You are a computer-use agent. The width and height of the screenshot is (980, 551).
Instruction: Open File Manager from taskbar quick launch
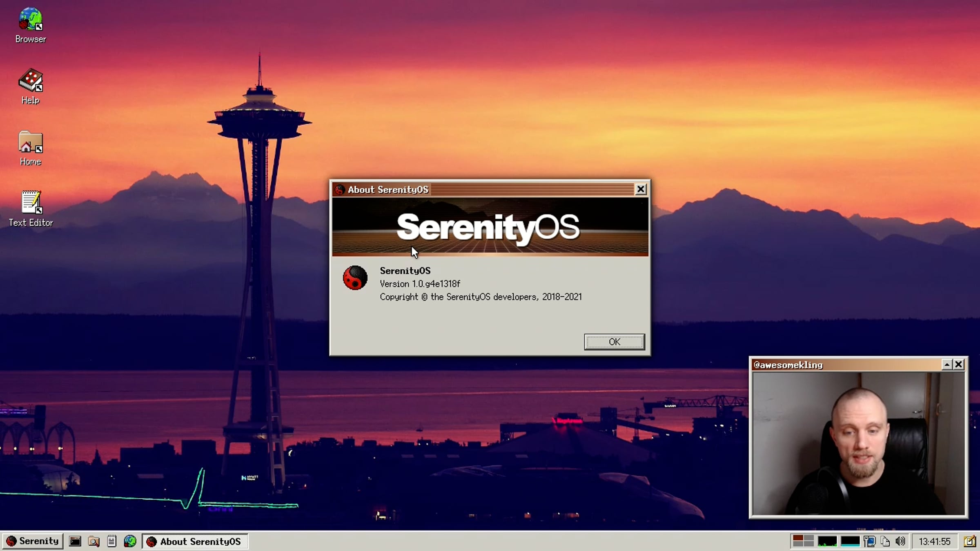point(94,541)
